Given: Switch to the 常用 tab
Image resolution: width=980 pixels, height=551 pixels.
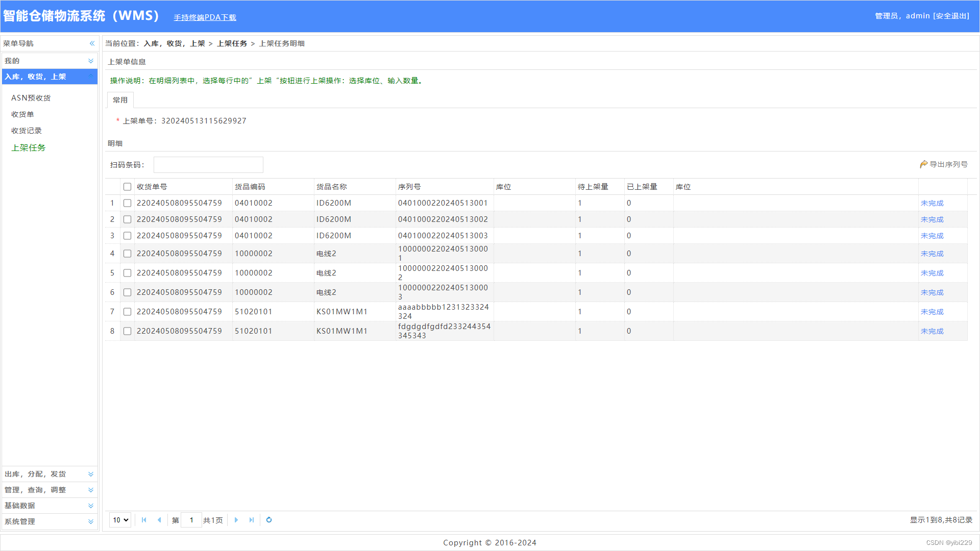Looking at the screenshot, I should pos(120,100).
